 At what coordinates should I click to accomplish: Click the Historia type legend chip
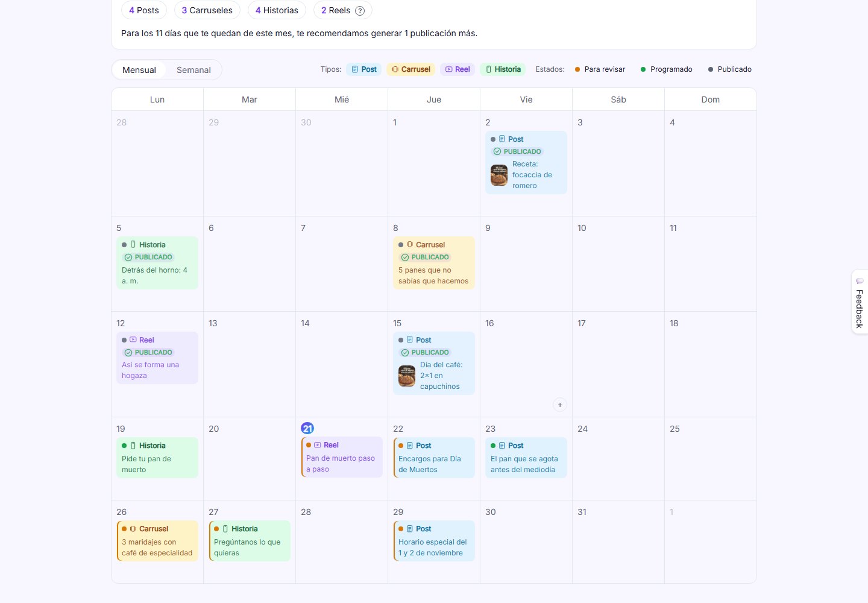coord(503,69)
